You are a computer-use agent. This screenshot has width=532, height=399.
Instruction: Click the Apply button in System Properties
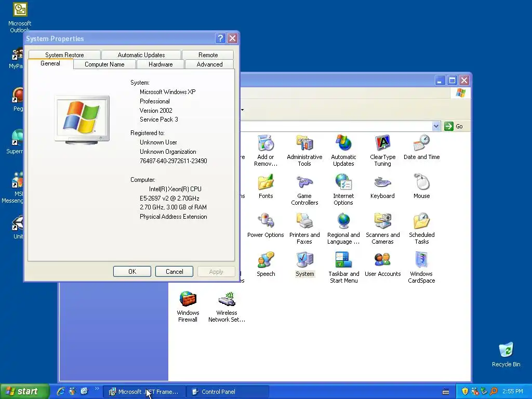click(x=216, y=271)
